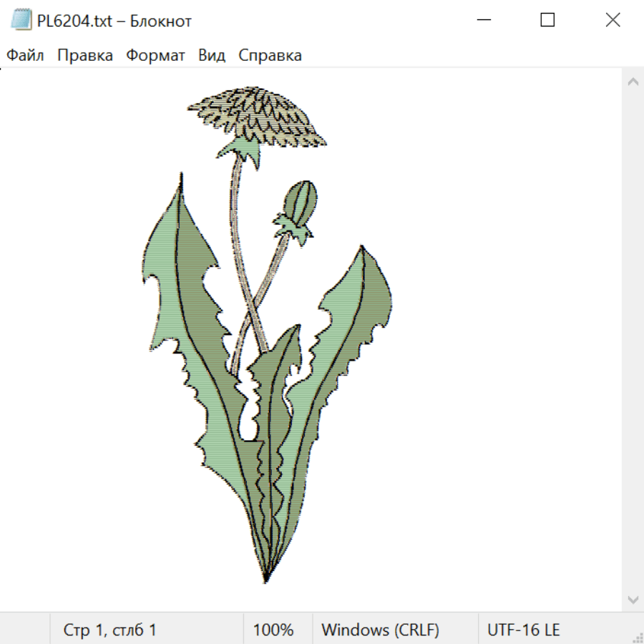Click the resize grip in the status bar corner
Screen dimensions: 644x644
(x=638, y=638)
